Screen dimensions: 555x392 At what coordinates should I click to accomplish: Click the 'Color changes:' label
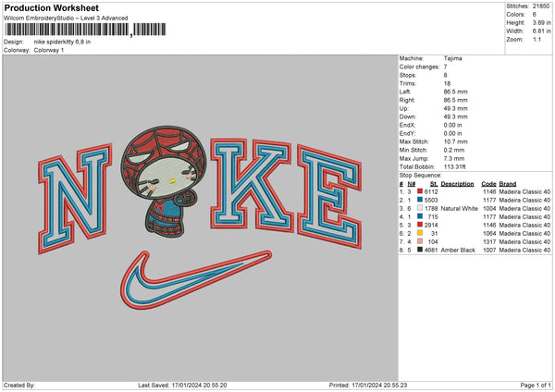[x=419, y=67]
